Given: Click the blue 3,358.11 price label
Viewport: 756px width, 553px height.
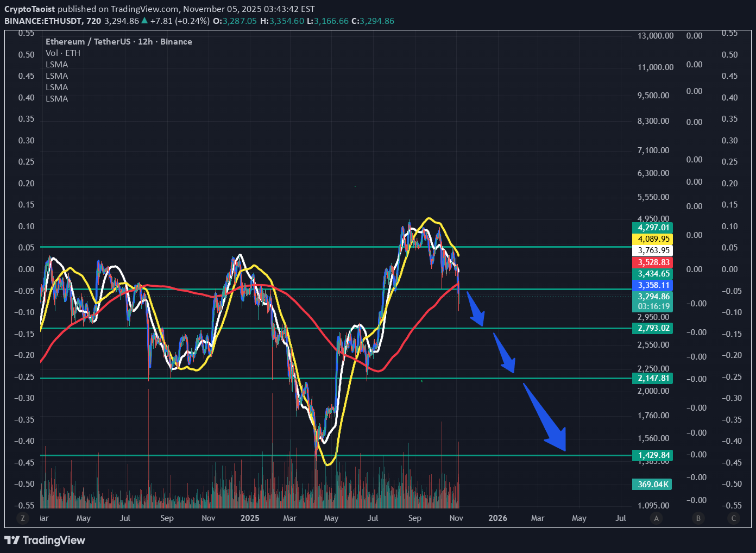Looking at the screenshot, I should pos(653,285).
